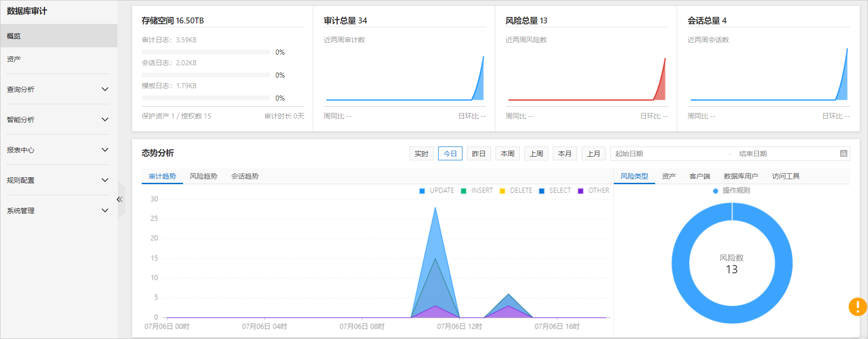The image size is (868, 339).
Task: Click the 本月 time filter button
Action: point(565,153)
